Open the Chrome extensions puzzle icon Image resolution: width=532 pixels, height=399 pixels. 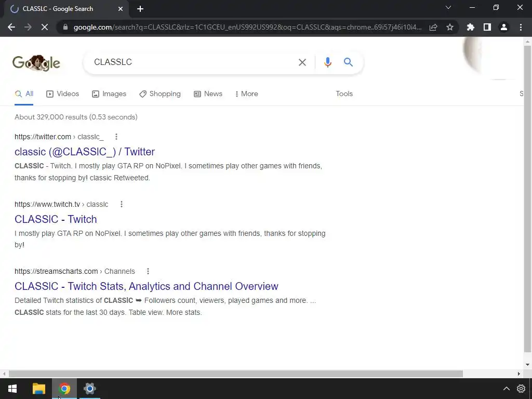click(x=471, y=27)
